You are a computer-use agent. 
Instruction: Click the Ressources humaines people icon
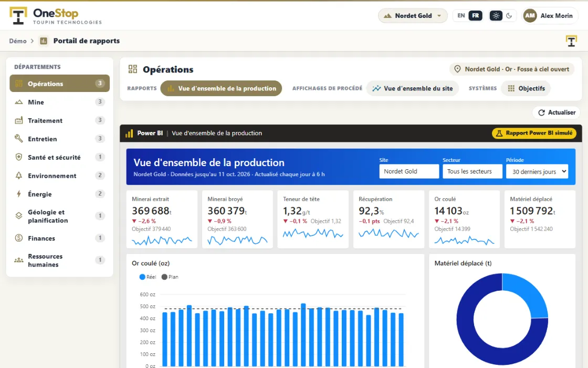pyautogui.click(x=19, y=260)
